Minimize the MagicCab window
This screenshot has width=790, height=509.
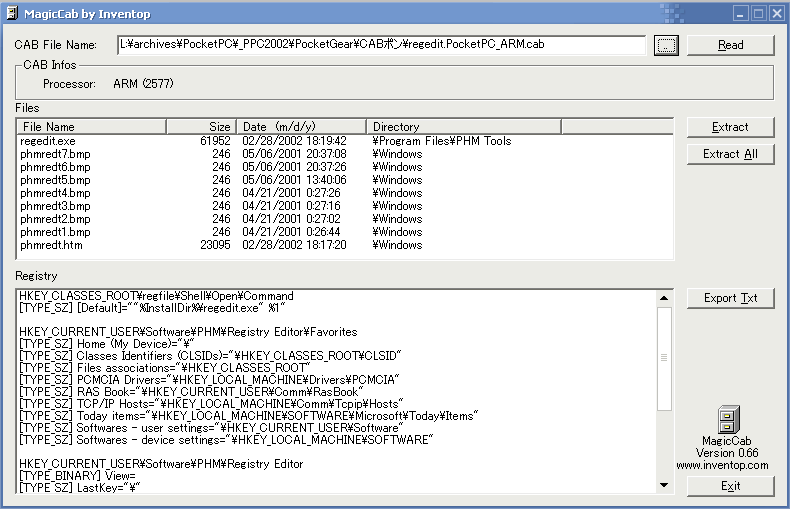pos(740,14)
